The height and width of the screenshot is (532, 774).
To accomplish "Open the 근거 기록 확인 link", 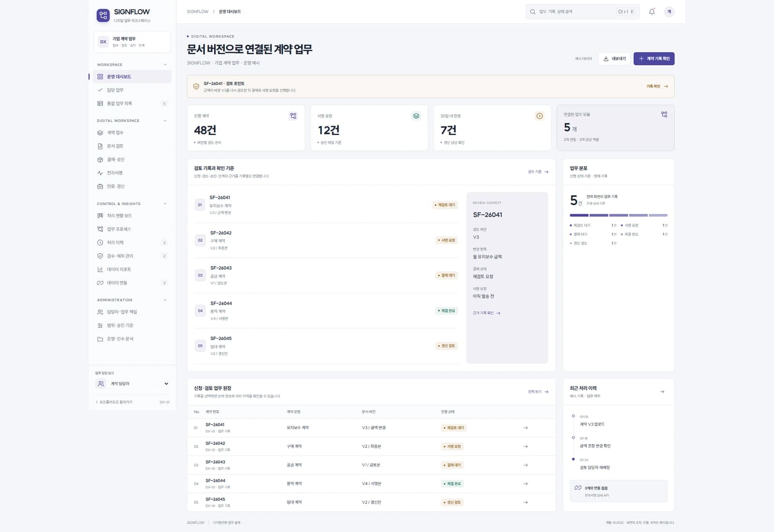I will coord(486,313).
